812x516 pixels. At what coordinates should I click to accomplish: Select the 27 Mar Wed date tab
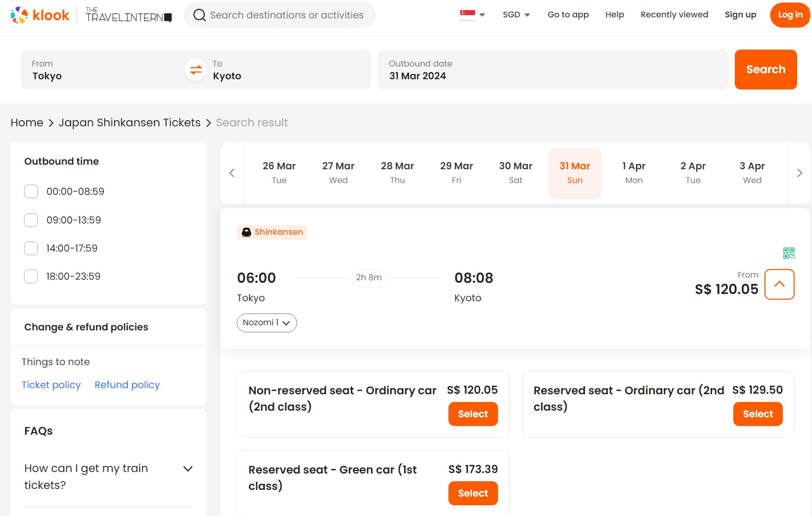338,173
